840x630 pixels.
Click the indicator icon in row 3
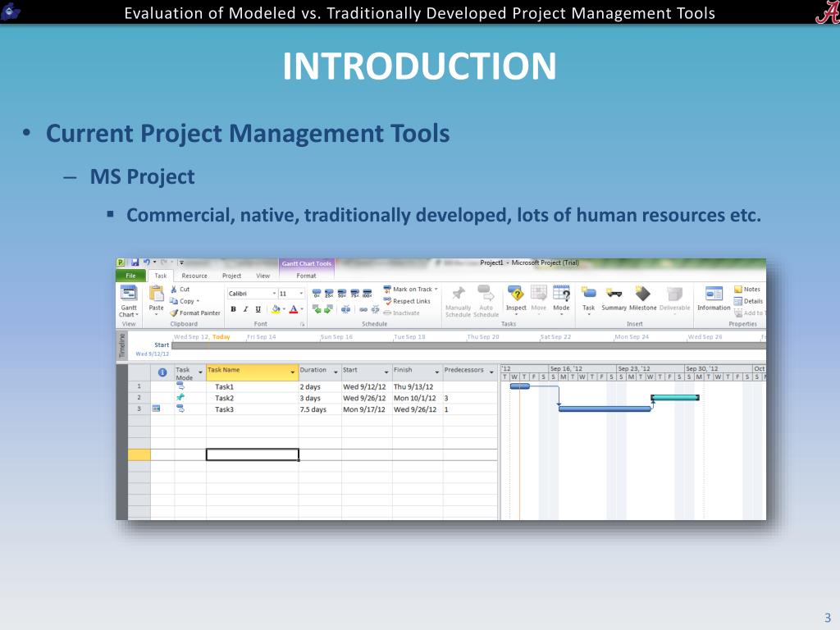156,409
